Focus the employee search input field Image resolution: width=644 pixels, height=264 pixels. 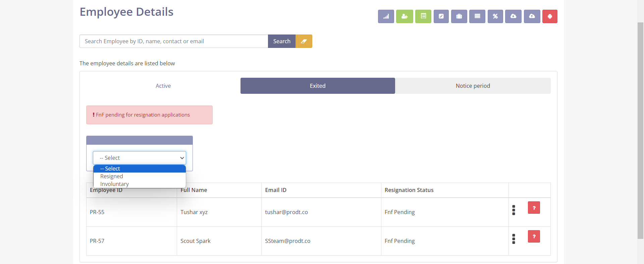point(174,41)
